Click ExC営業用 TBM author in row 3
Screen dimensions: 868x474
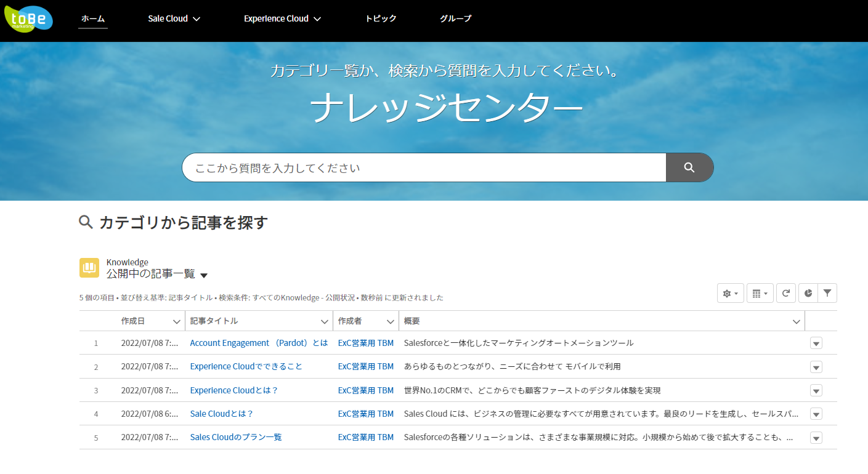tap(366, 390)
